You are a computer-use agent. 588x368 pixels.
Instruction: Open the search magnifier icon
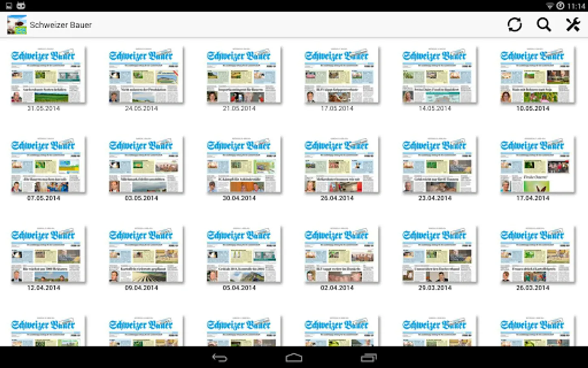click(x=543, y=25)
